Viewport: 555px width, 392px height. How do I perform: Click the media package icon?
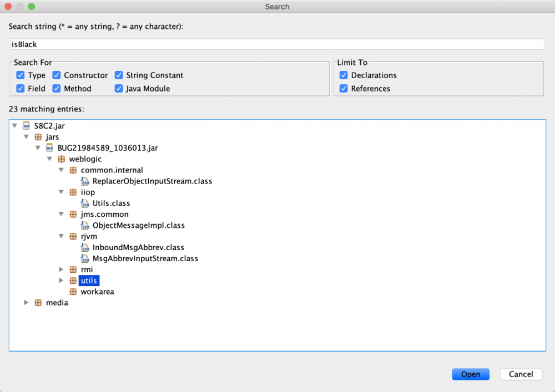(38, 303)
